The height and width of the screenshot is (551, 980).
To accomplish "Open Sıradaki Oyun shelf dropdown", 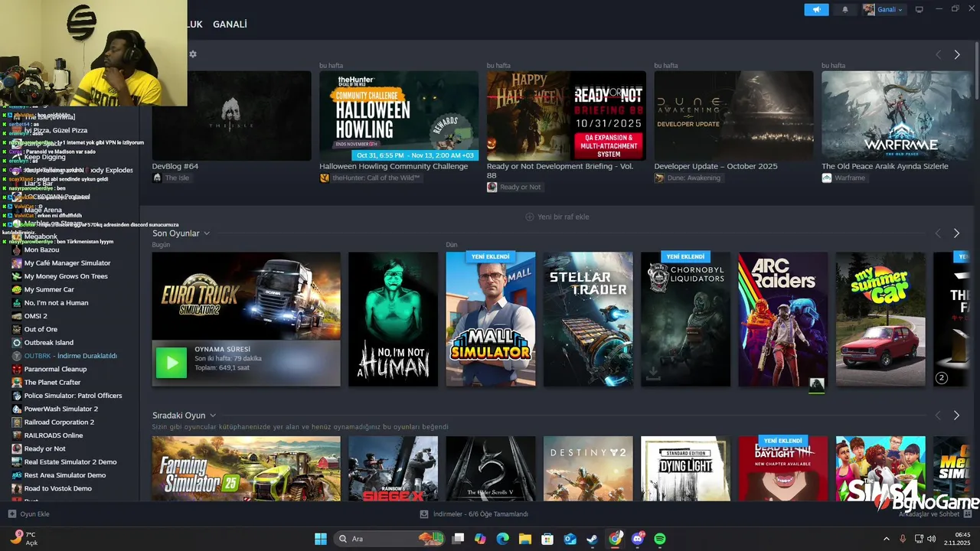I will pyautogui.click(x=213, y=416).
